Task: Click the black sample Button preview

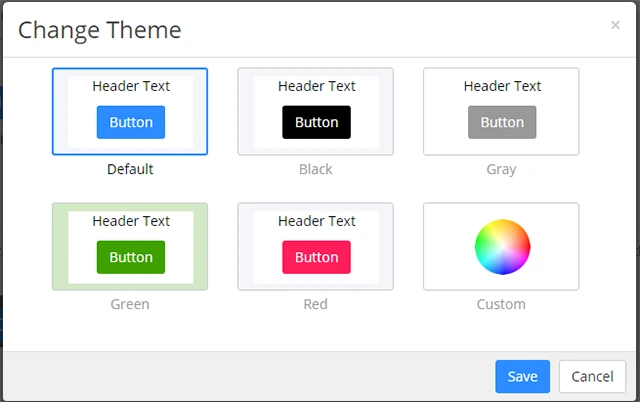Action: point(316,123)
